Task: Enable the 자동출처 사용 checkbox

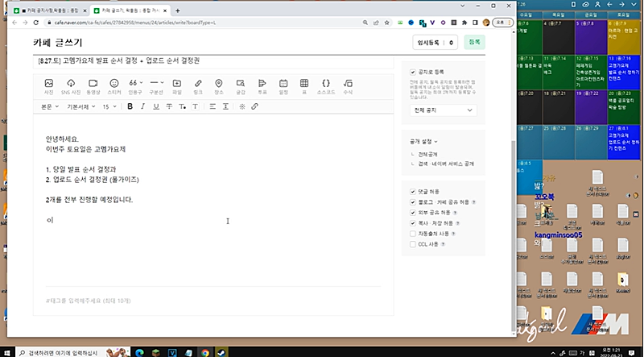Action: tap(413, 234)
